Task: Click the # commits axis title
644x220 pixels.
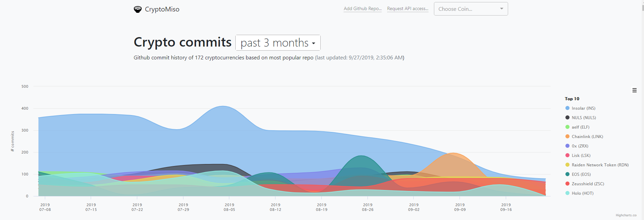Action: pos(12,141)
